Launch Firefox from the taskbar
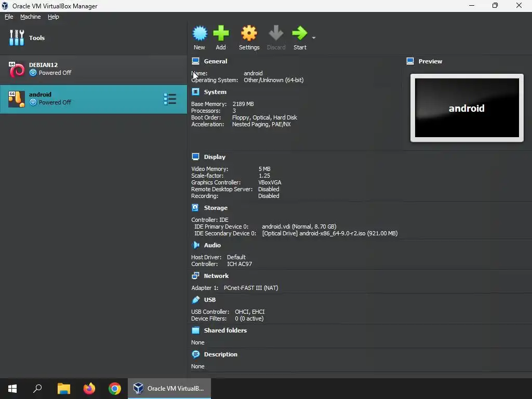Image resolution: width=532 pixels, height=399 pixels. click(x=89, y=389)
